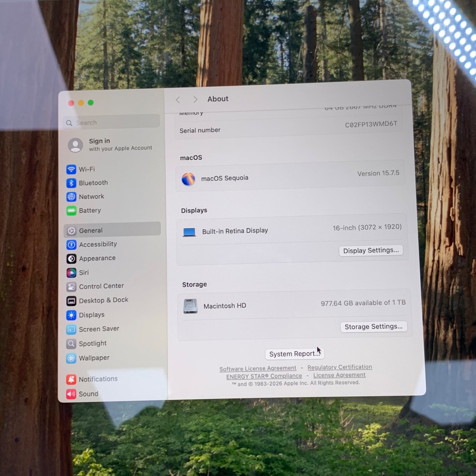
Task: Select the Control Center label in sidebar
Action: [101, 286]
